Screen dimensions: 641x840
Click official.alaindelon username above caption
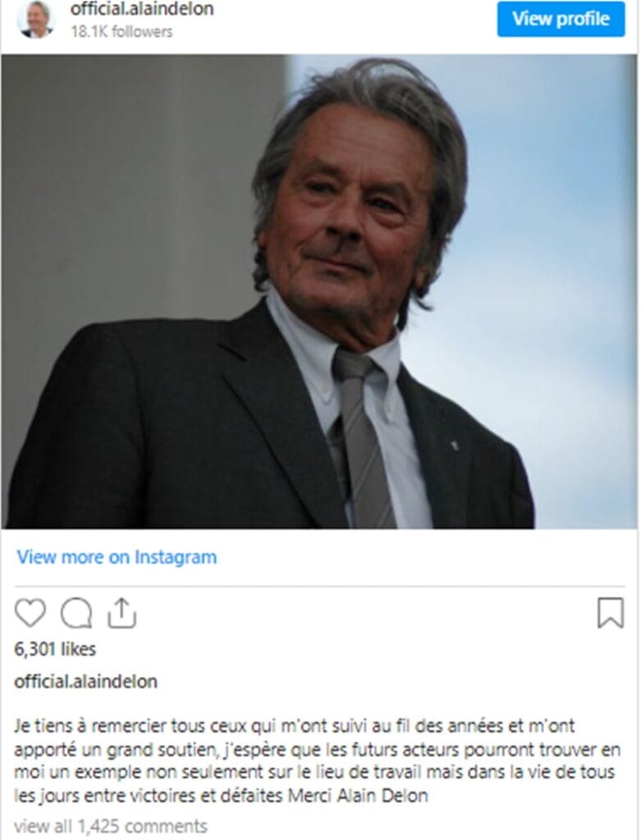[x=85, y=682]
